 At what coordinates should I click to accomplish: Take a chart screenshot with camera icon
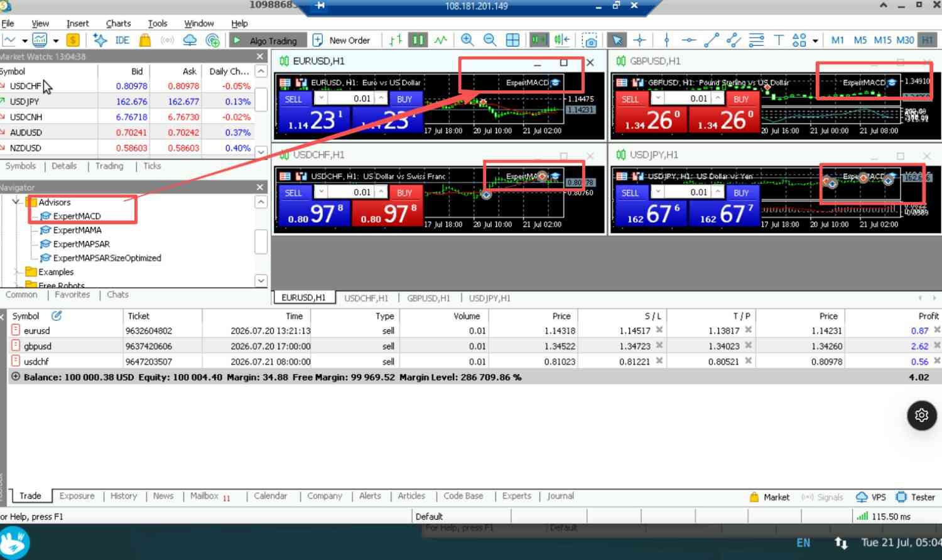[x=590, y=41]
